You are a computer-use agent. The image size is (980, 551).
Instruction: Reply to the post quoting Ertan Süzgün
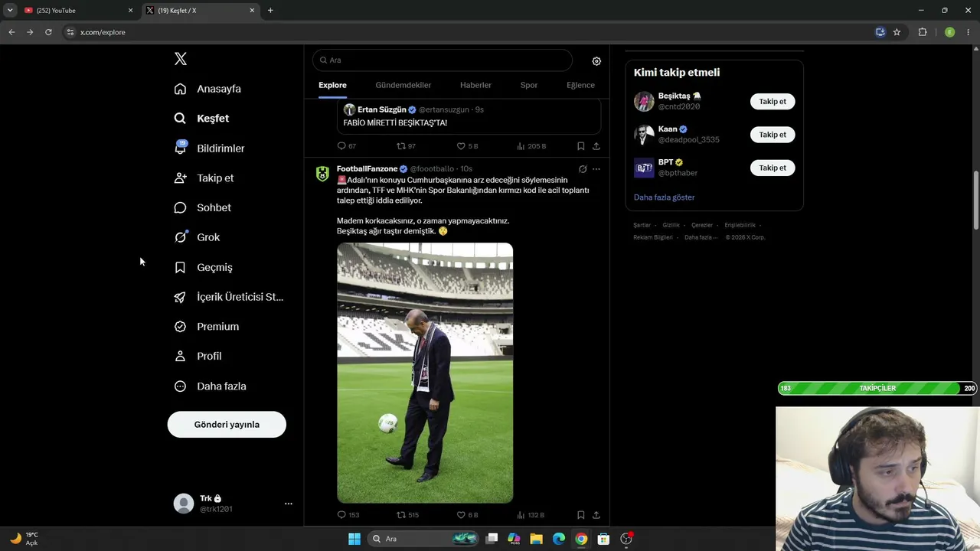tap(346, 146)
